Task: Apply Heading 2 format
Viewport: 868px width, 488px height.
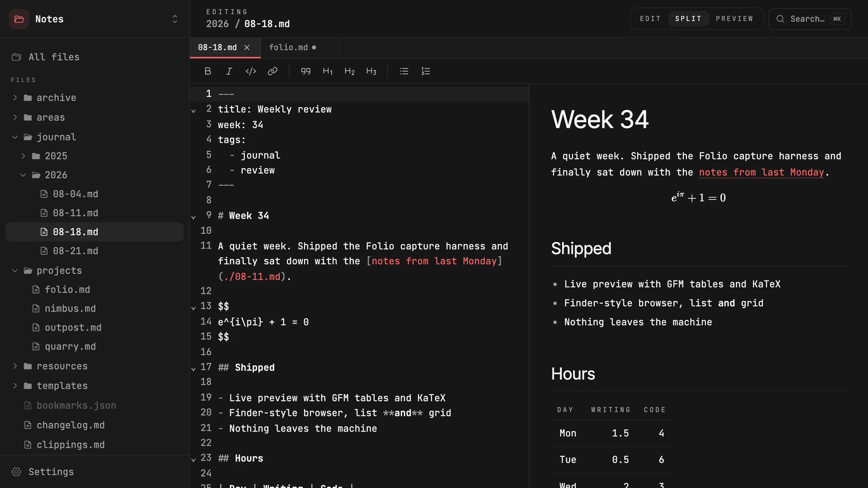Action: point(349,71)
